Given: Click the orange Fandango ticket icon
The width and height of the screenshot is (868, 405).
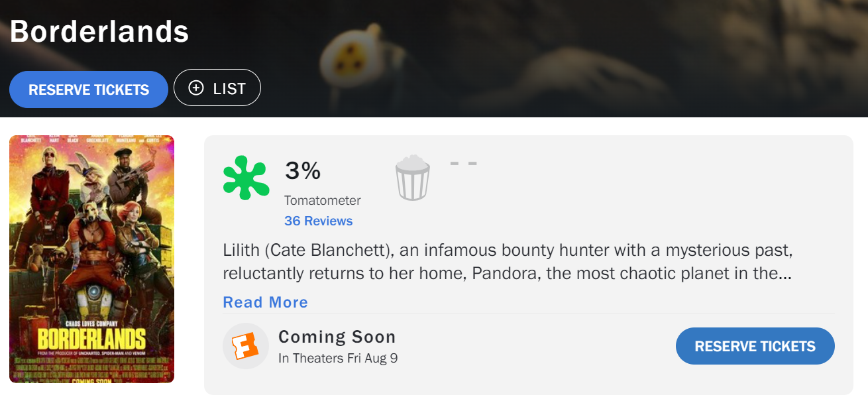Looking at the screenshot, I should tap(245, 346).
